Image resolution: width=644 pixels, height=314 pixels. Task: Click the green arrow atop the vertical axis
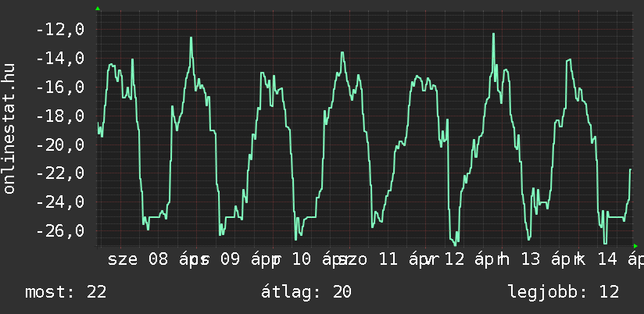coord(97,9)
